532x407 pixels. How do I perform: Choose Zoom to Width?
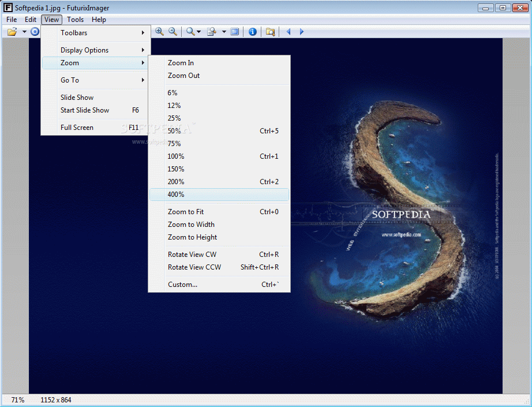coord(219,225)
